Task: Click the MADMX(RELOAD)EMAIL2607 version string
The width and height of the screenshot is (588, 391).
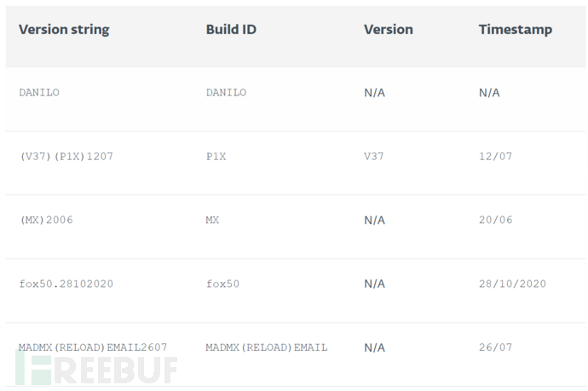Action: (x=93, y=348)
